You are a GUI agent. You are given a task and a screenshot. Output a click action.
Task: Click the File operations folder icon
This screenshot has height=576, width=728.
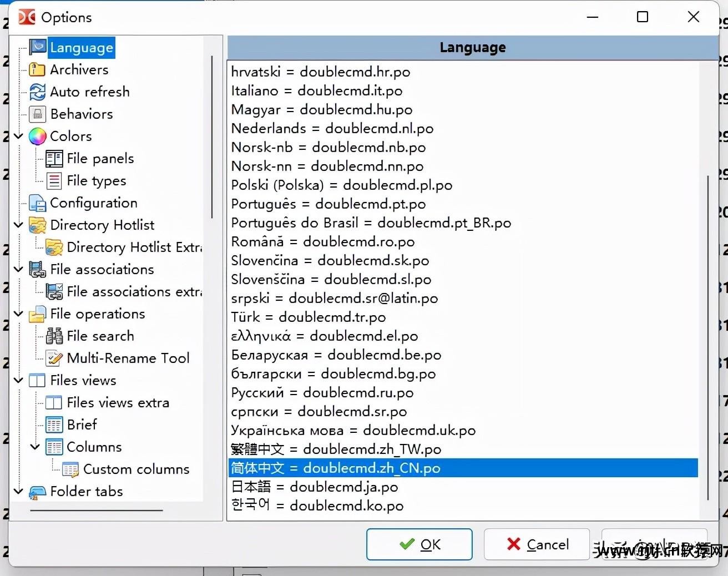(x=37, y=314)
